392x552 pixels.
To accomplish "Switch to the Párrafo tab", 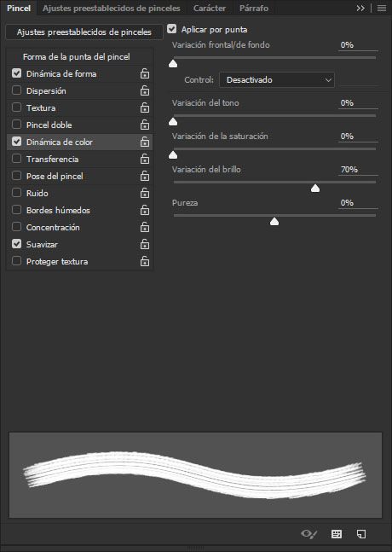I will 254,8.
